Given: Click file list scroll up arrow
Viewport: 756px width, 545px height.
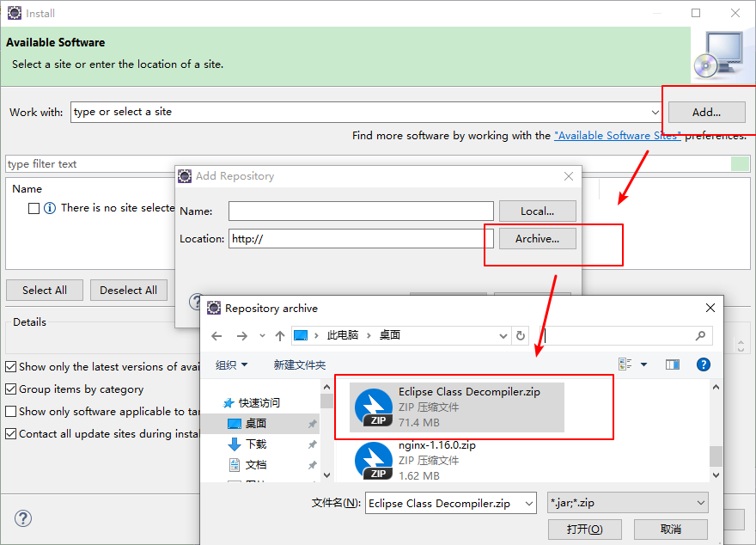Looking at the screenshot, I should tap(716, 387).
